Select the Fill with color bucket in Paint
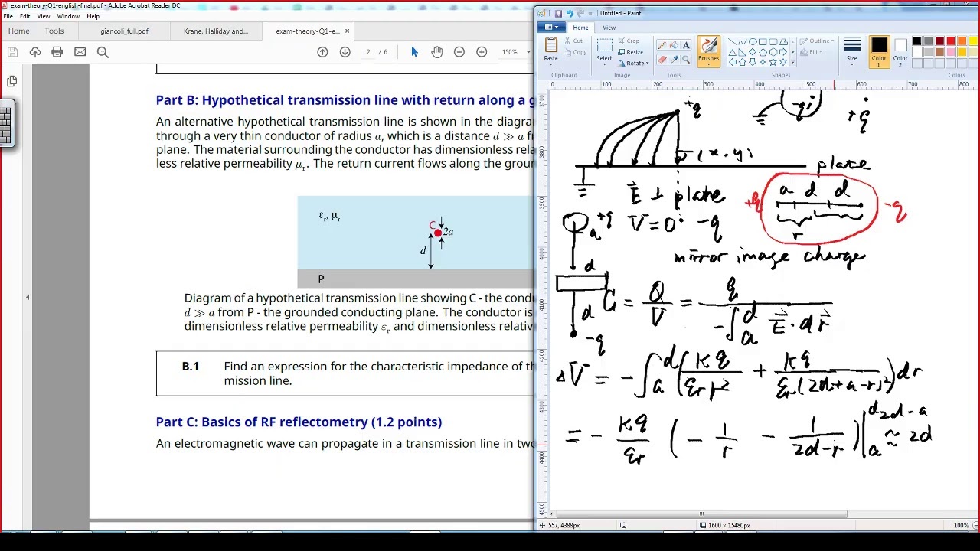The width and height of the screenshot is (980, 551). 674,44
